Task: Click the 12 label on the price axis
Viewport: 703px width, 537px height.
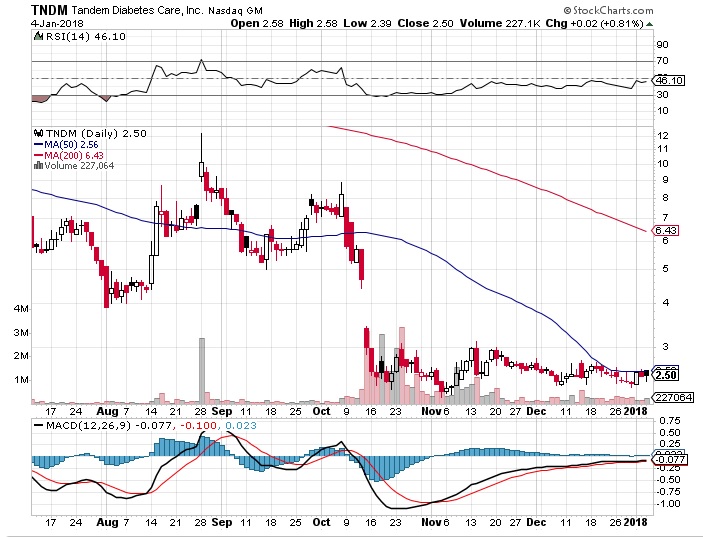Action: point(663,135)
